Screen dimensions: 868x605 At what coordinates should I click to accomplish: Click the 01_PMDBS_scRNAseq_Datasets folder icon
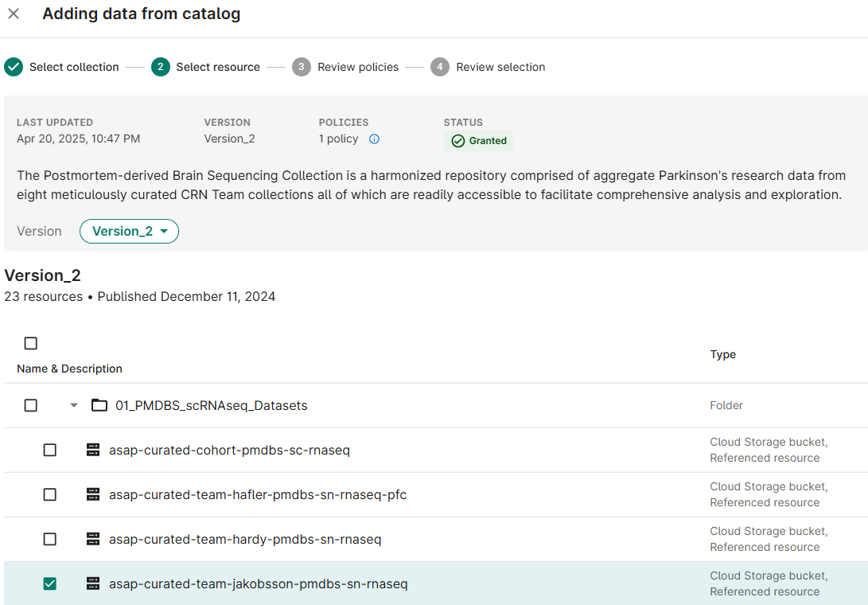tap(99, 406)
